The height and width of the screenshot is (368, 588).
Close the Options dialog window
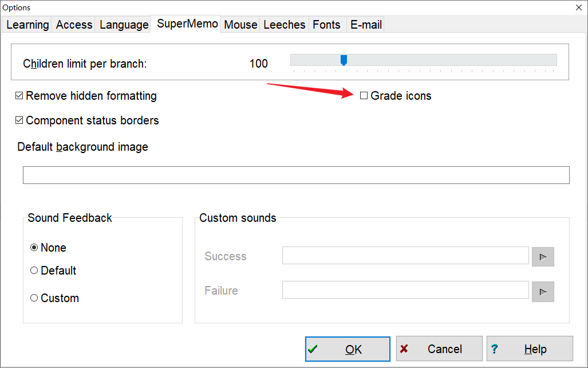pyautogui.click(x=579, y=7)
